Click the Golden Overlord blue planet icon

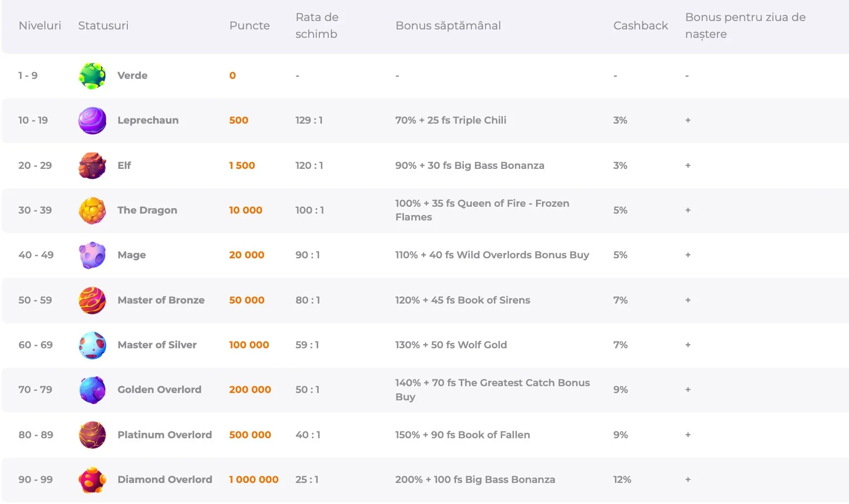point(92,390)
